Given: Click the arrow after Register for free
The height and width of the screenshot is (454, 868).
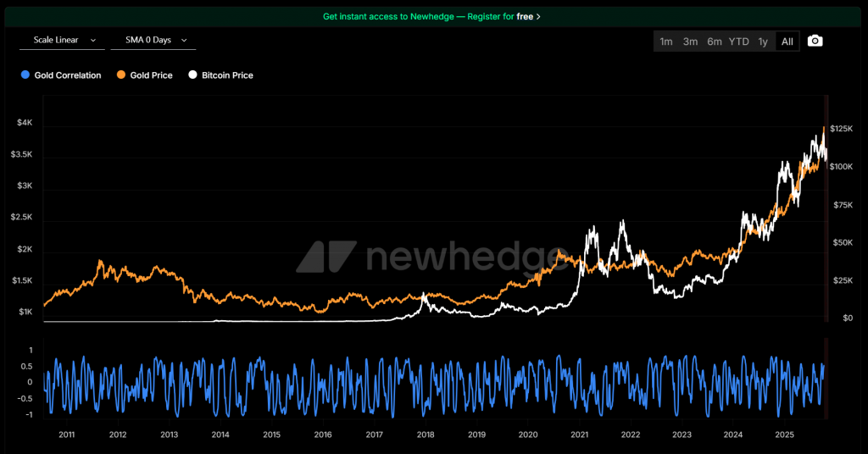Looking at the screenshot, I should coord(538,16).
